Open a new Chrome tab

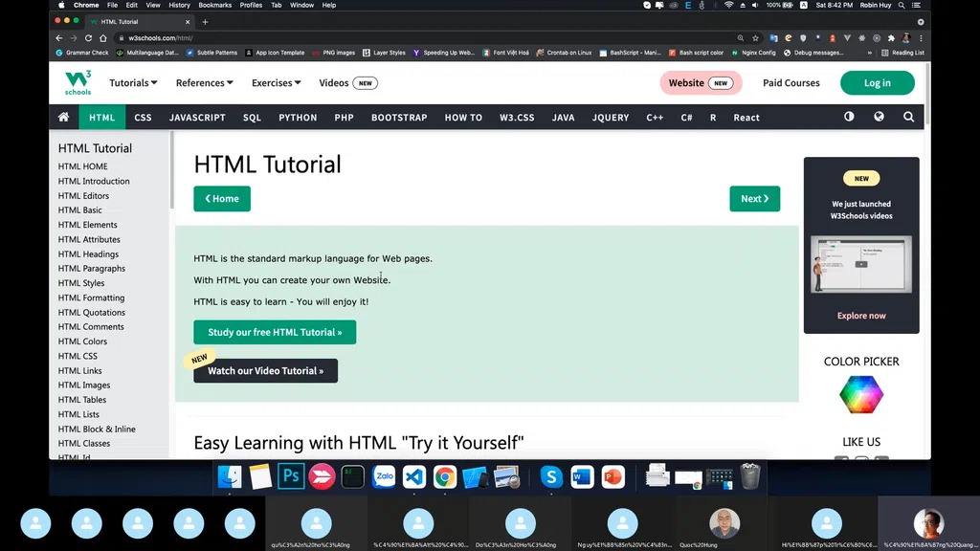point(205,22)
